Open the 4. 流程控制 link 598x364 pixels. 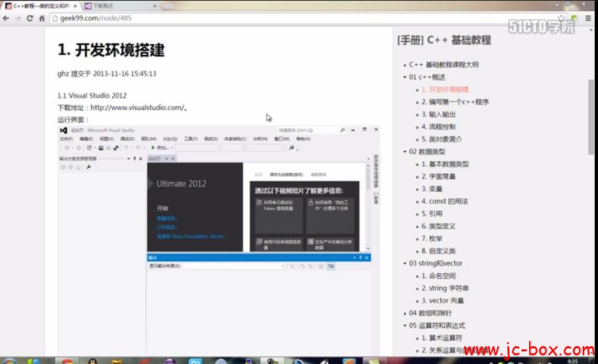(439, 127)
